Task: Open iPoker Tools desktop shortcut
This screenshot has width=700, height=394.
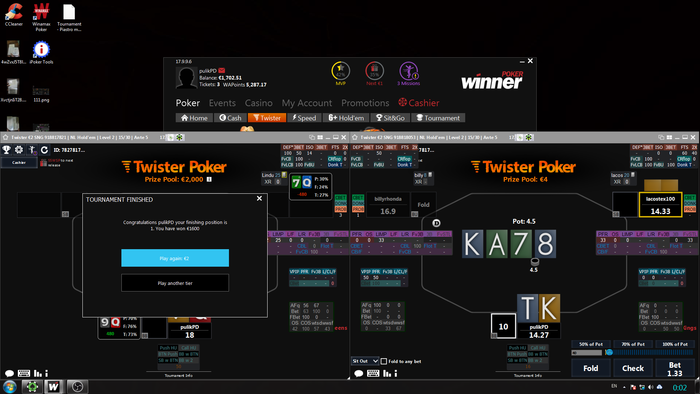Action: point(41,53)
